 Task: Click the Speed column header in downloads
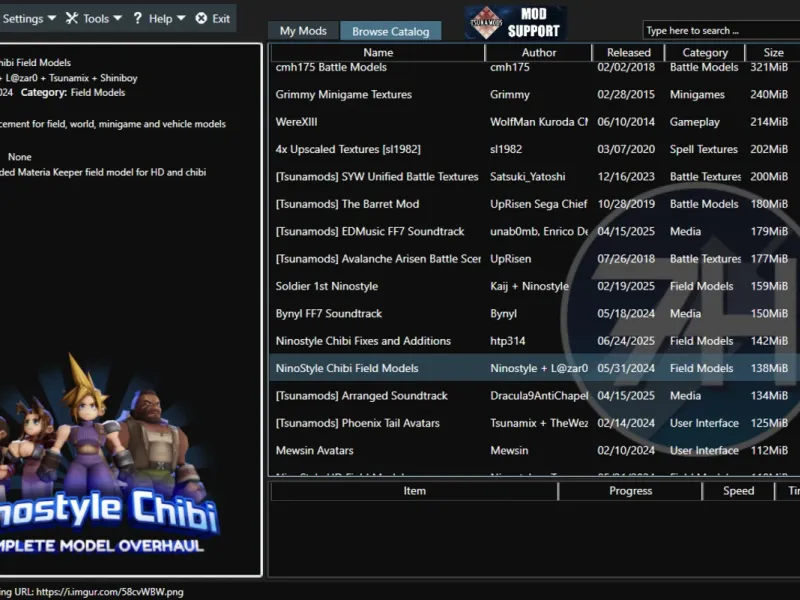[738, 491]
